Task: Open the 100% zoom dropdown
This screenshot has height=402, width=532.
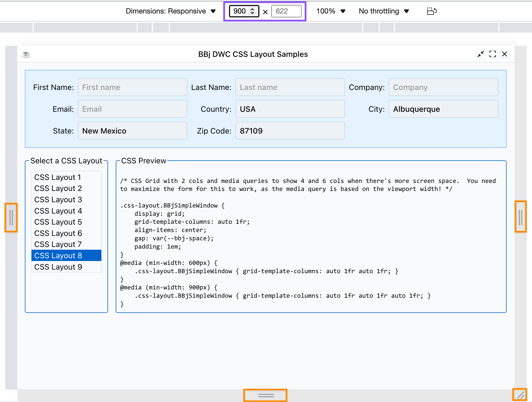Action: click(x=331, y=11)
